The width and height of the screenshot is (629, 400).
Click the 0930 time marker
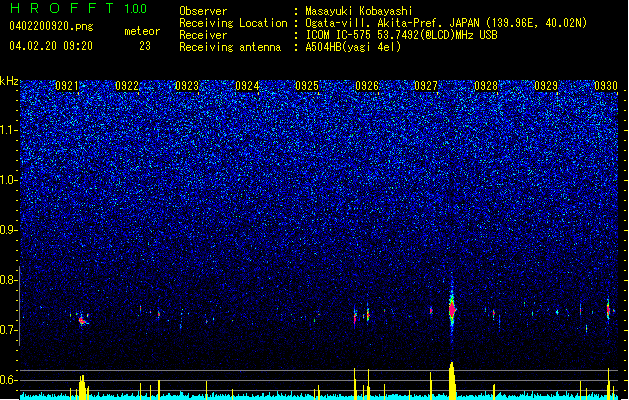pyautogui.click(x=606, y=86)
